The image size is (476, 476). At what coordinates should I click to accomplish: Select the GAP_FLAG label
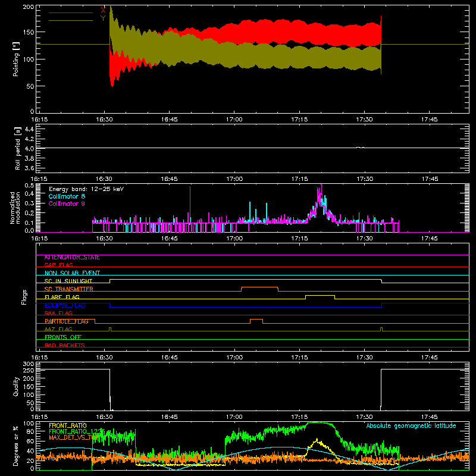tap(58, 265)
